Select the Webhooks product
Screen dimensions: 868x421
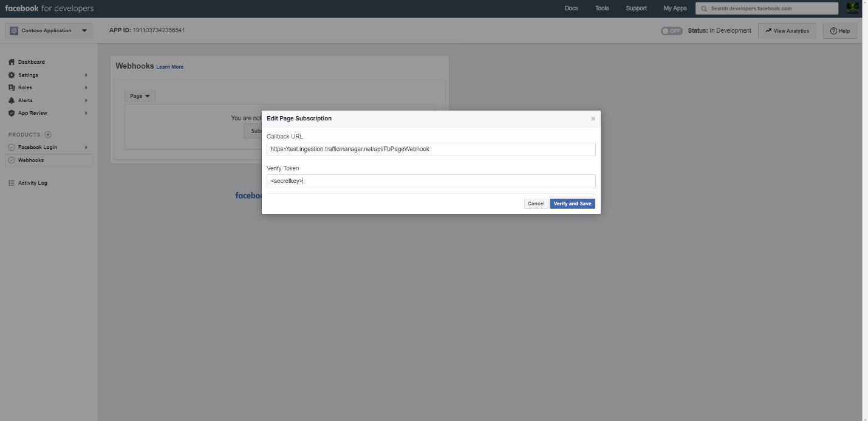(x=30, y=160)
